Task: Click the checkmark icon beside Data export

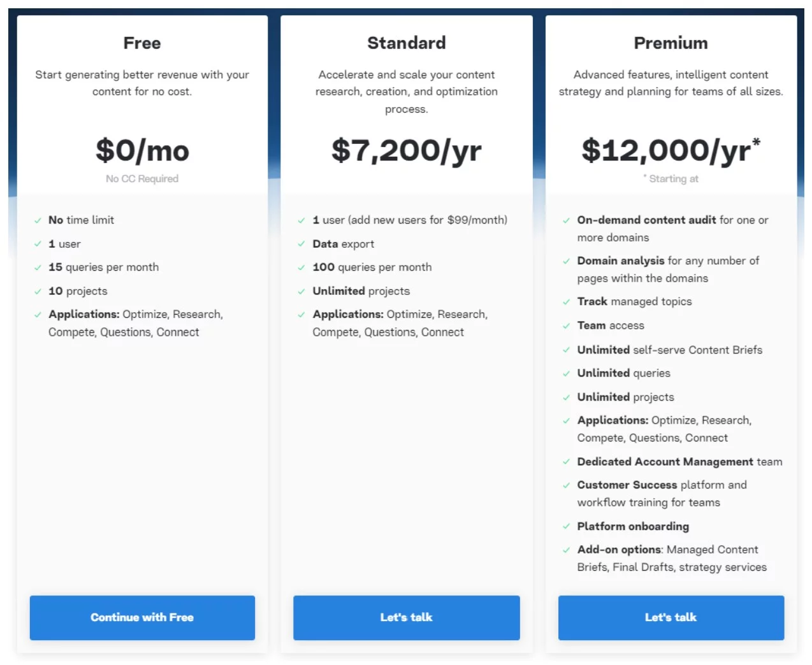Action: pos(301,244)
